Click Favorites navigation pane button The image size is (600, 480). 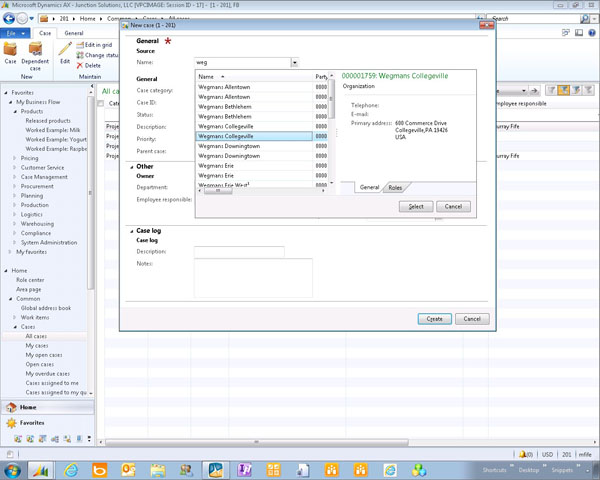47,423
